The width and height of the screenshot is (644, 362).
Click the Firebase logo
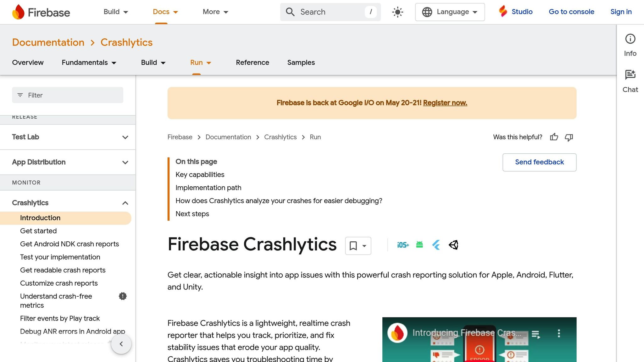[x=41, y=12]
